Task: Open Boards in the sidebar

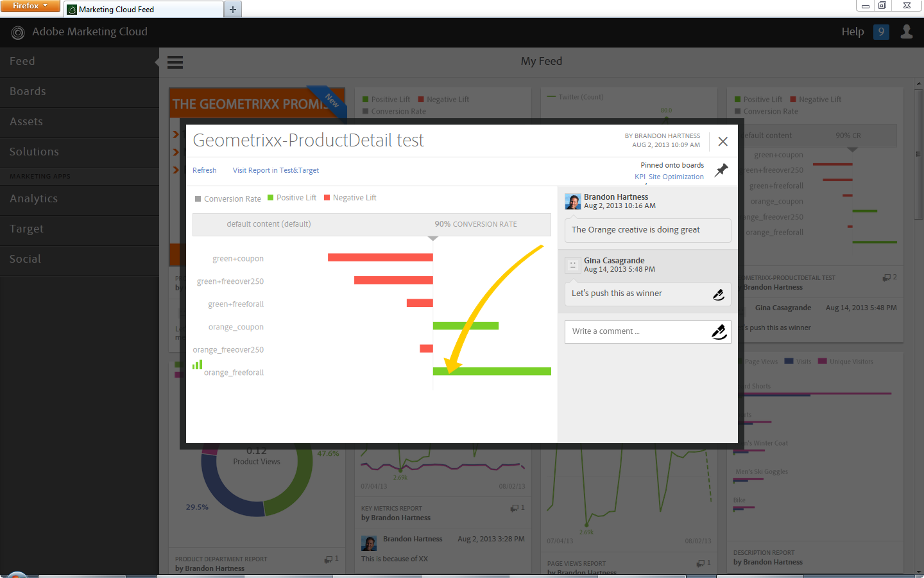Action: coord(80,92)
